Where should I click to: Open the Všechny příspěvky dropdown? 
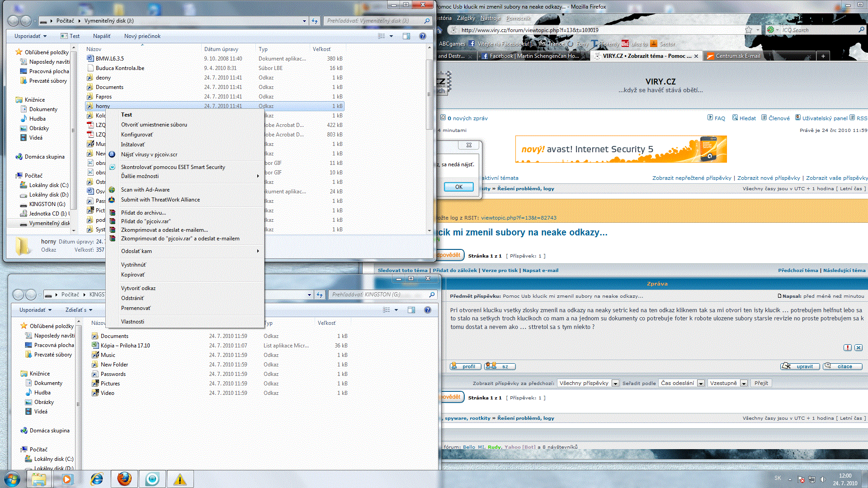[x=588, y=383]
